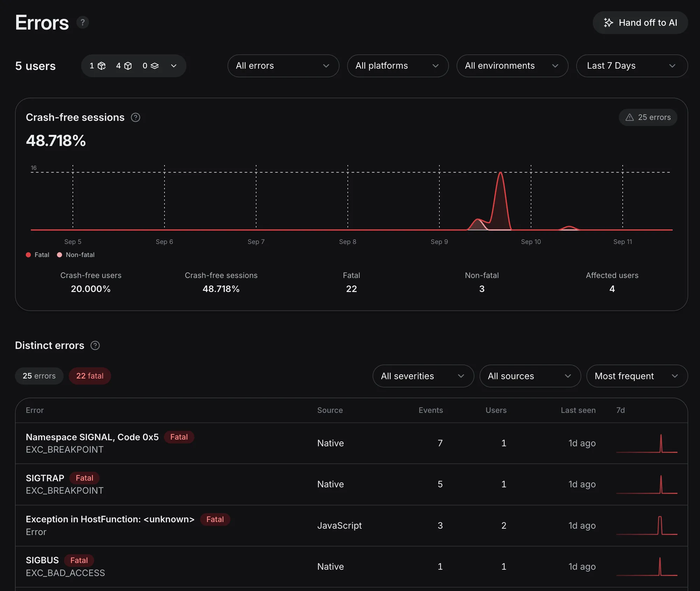Image resolution: width=700 pixels, height=591 pixels.
Task: Click the peak on the crash chart
Action: (x=500, y=173)
